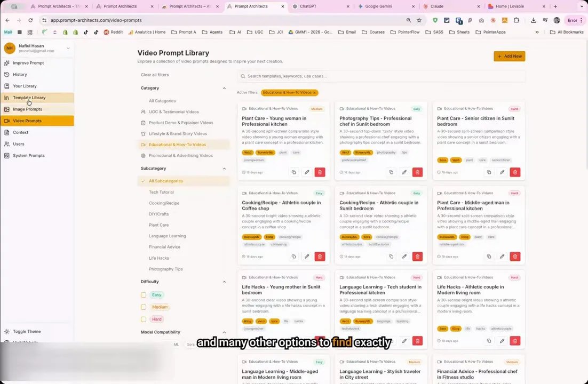Image resolution: width=588 pixels, height=384 pixels.
Task: Copy the Photography Tips Professional chef prompt
Action: [391, 172]
